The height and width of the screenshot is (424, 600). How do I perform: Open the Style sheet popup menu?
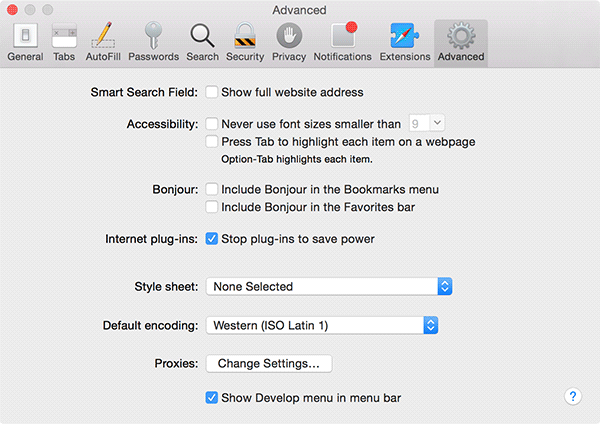[329, 286]
